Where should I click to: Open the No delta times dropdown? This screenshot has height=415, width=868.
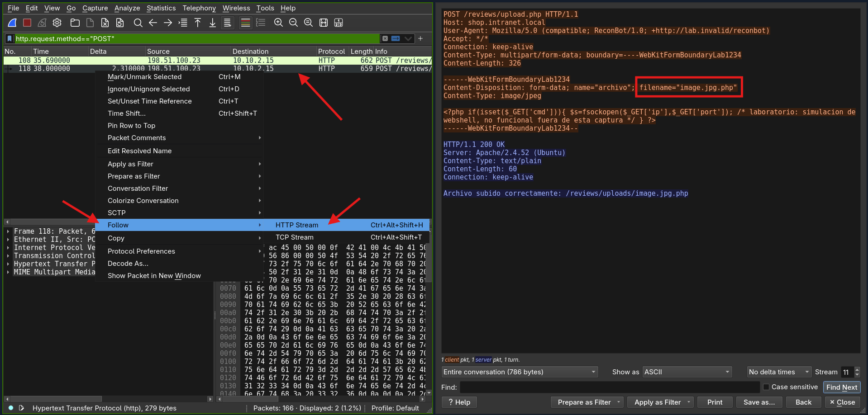click(779, 372)
